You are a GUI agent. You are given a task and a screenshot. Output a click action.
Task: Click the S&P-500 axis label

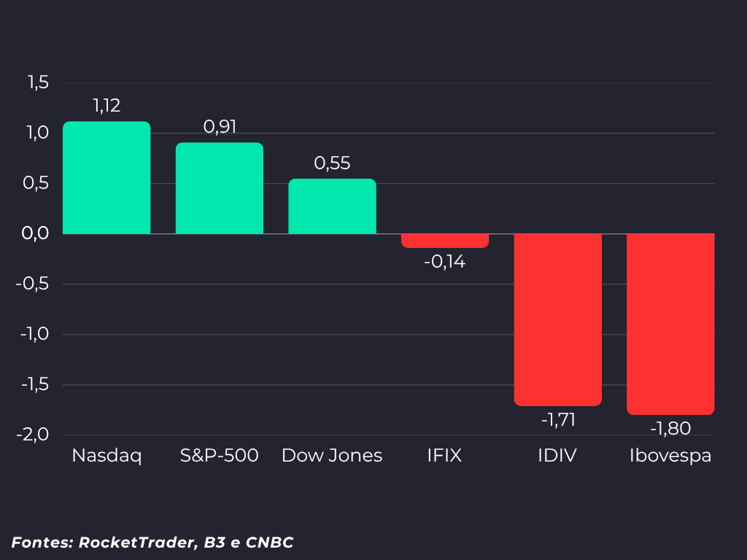219,456
